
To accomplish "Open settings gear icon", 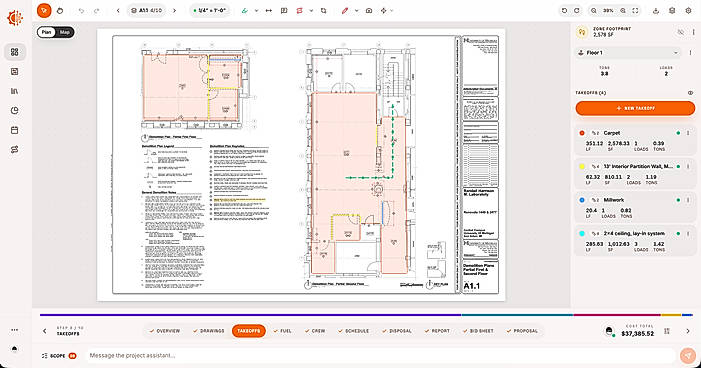I will point(688,10).
